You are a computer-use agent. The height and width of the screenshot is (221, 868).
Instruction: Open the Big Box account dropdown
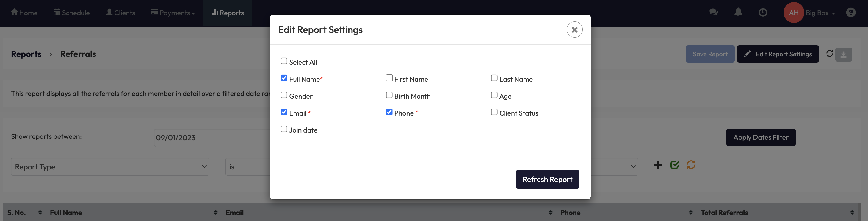point(820,13)
